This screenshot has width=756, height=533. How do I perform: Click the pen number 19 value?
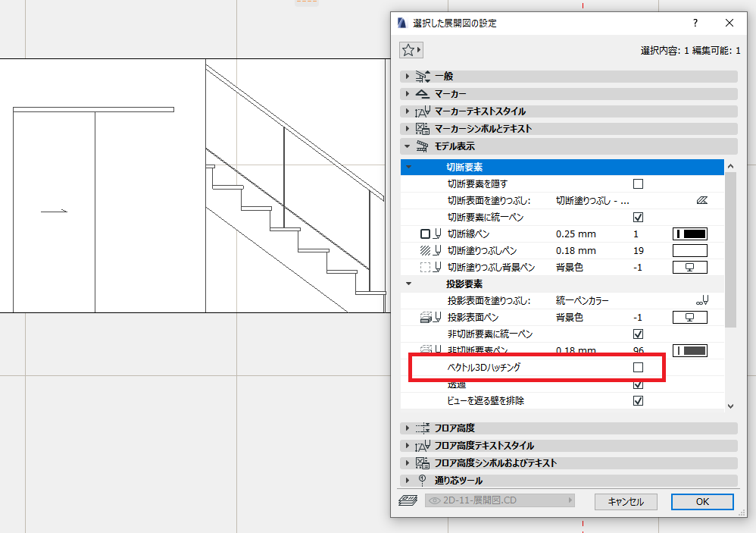[639, 251]
